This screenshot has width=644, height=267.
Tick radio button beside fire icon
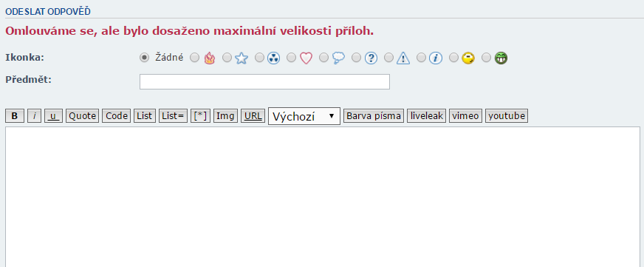(x=195, y=58)
